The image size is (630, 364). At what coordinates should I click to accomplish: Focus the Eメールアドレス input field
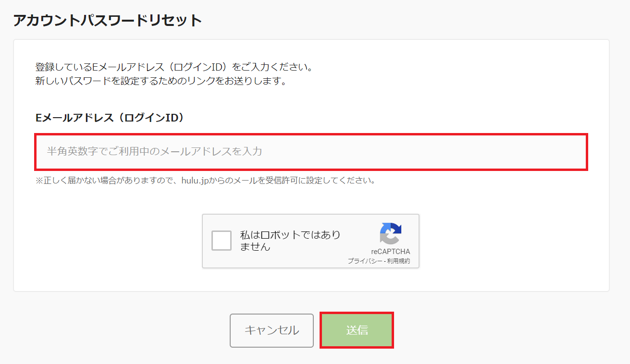[x=311, y=152]
